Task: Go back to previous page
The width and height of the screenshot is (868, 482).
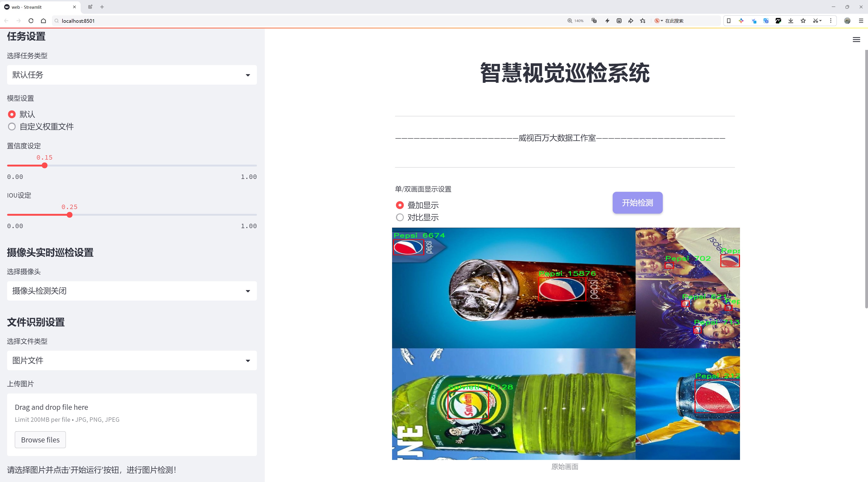Action: 6,21
